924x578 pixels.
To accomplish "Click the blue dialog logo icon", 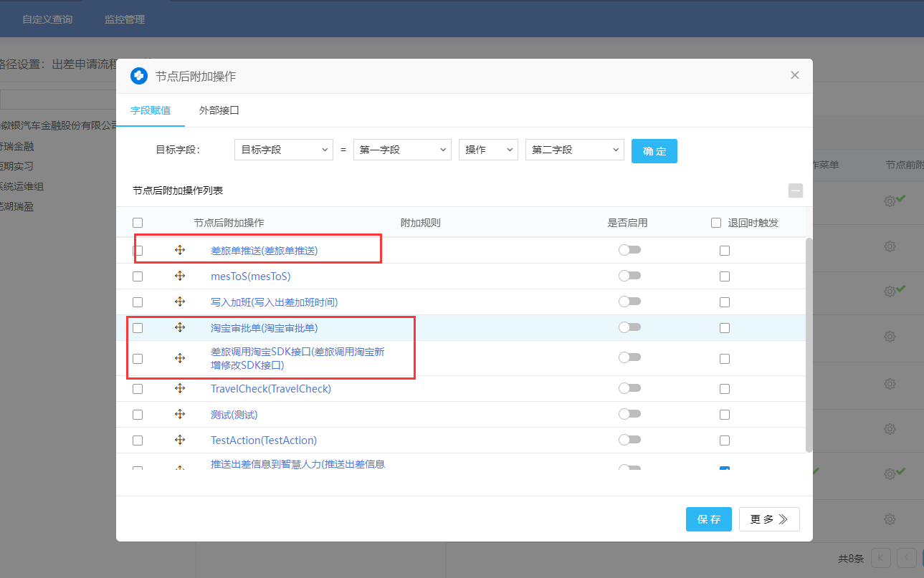I will point(139,76).
